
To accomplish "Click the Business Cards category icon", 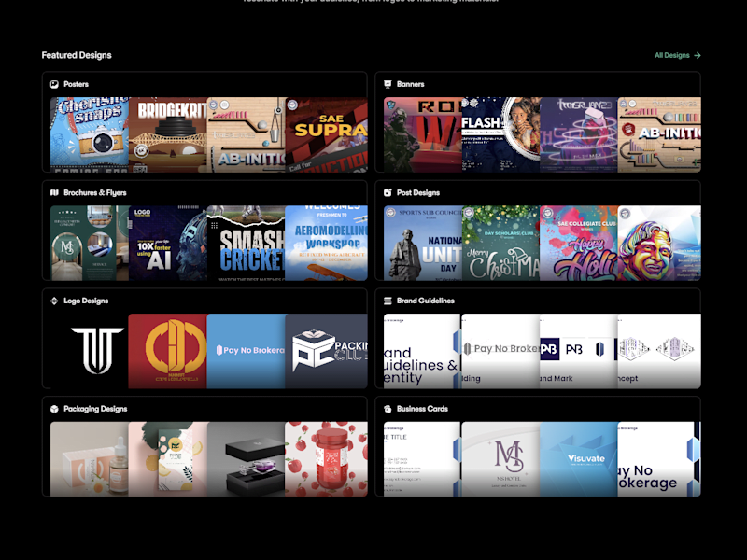I will pyautogui.click(x=388, y=409).
